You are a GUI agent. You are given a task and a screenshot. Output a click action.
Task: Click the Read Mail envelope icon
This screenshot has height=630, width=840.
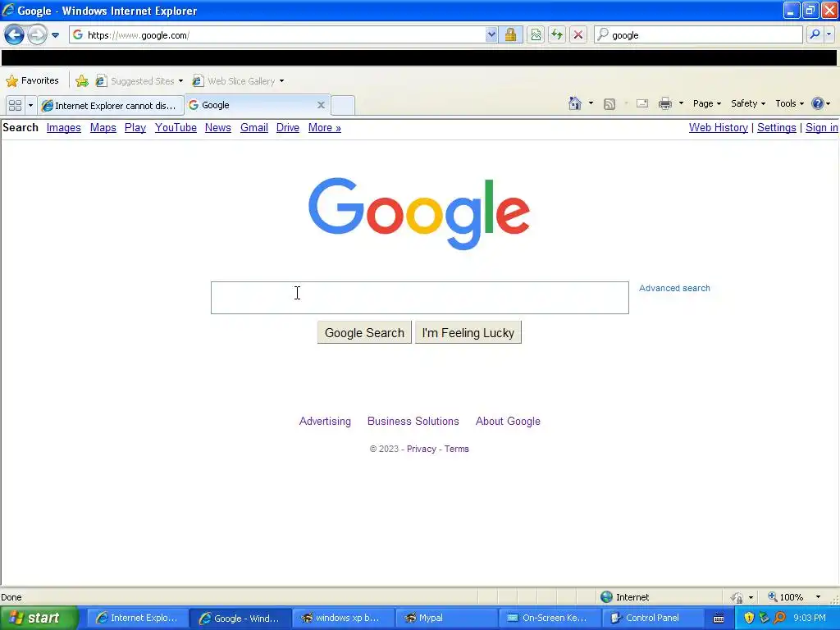point(642,103)
